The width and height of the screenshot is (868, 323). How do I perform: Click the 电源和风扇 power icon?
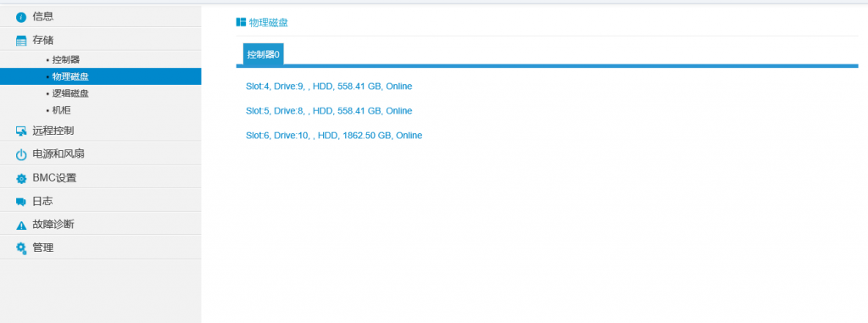(x=21, y=154)
